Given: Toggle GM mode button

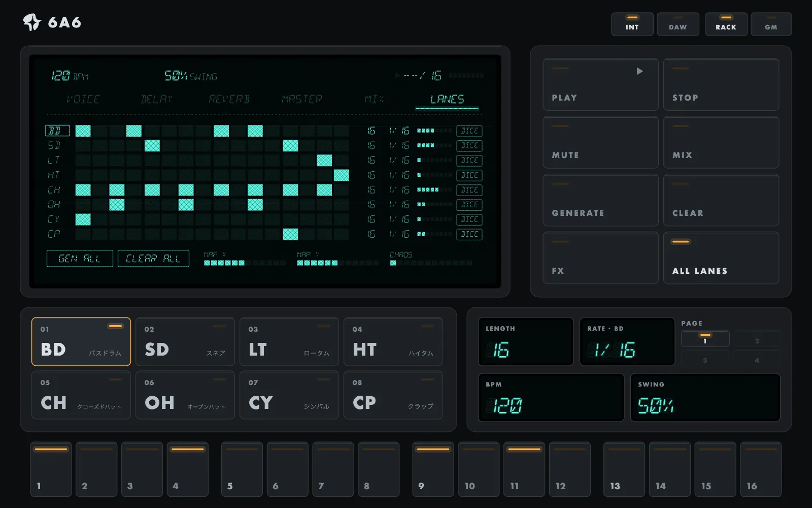Looking at the screenshot, I should tap(771, 24).
